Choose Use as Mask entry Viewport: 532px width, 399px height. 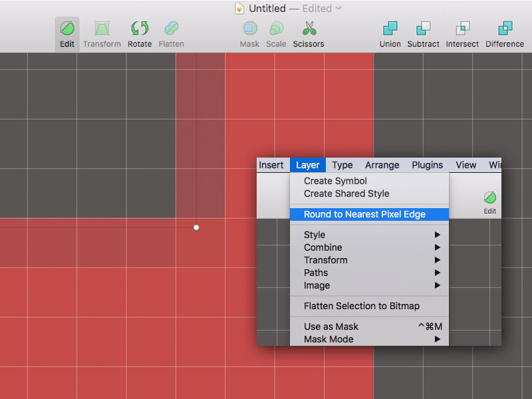pos(369,327)
